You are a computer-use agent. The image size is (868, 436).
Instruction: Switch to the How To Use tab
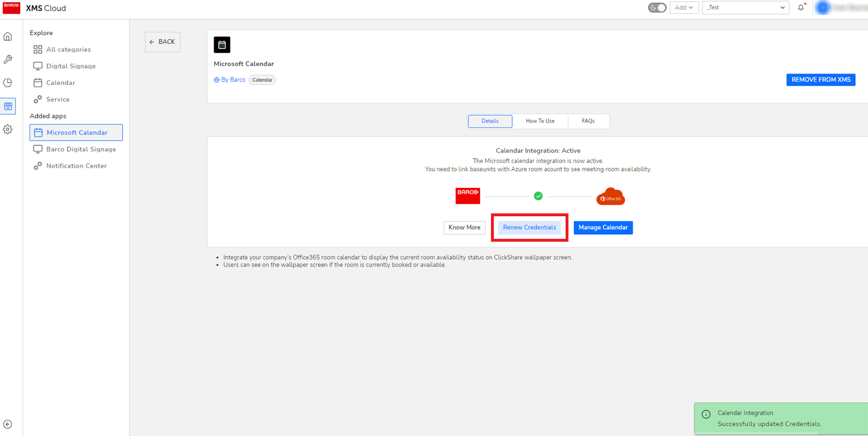pos(540,121)
